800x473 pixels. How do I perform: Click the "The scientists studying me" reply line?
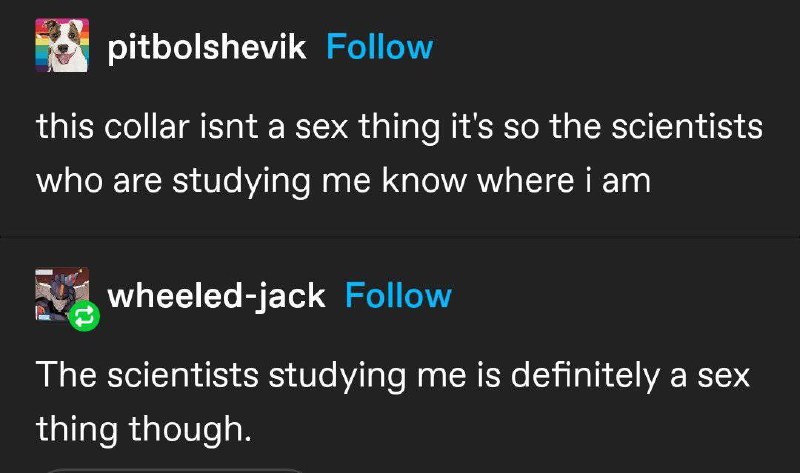(393, 376)
